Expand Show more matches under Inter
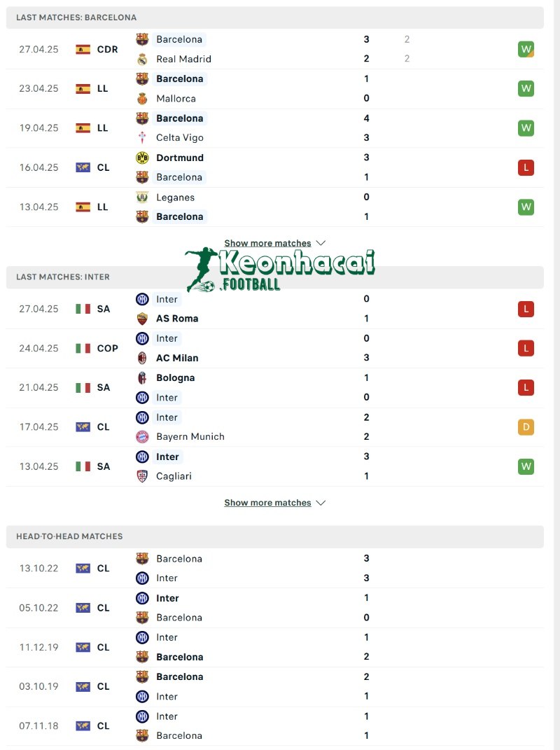Screen dimensions: 560x750 coord(269,502)
